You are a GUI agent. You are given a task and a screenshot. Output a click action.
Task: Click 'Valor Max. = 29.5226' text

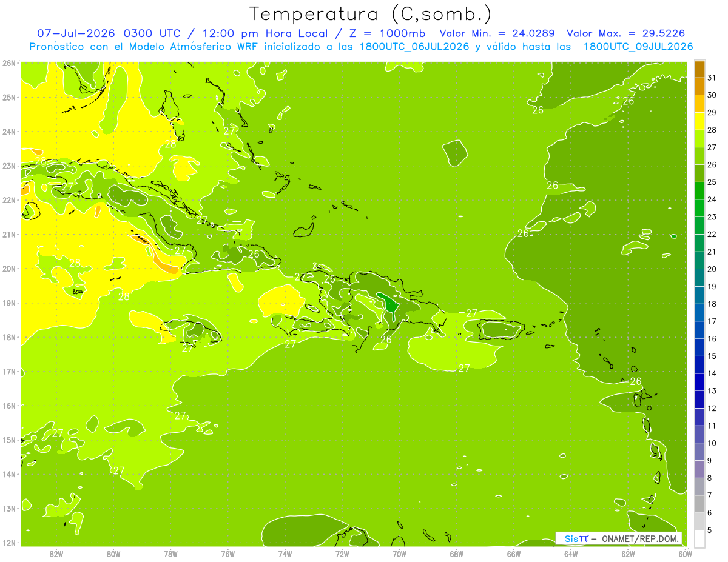(x=625, y=33)
